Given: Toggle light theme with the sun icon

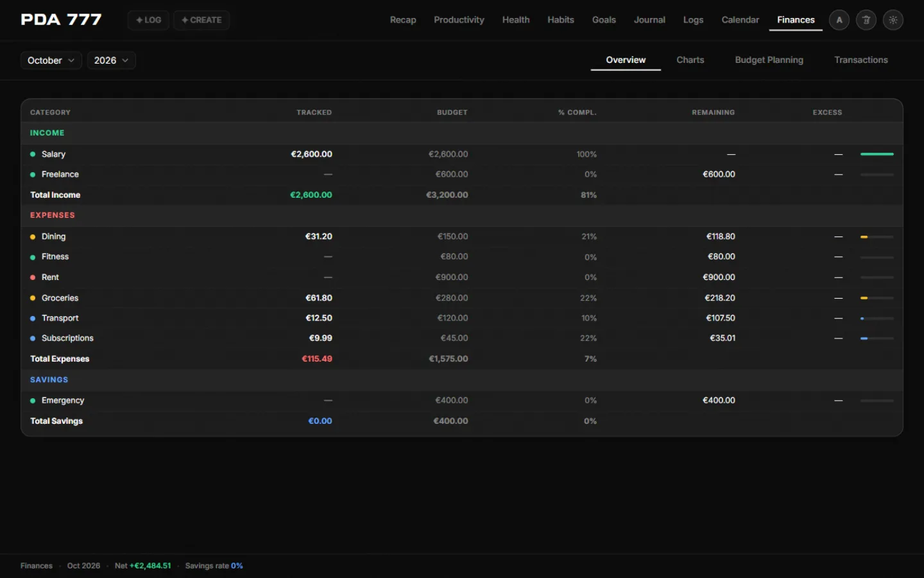Looking at the screenshot, I should [893, 20].
